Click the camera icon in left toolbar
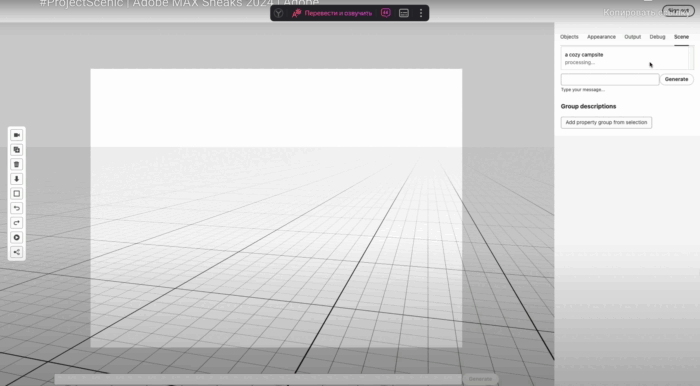This screenshot has height=386, width=700. [x=17, y=135]
